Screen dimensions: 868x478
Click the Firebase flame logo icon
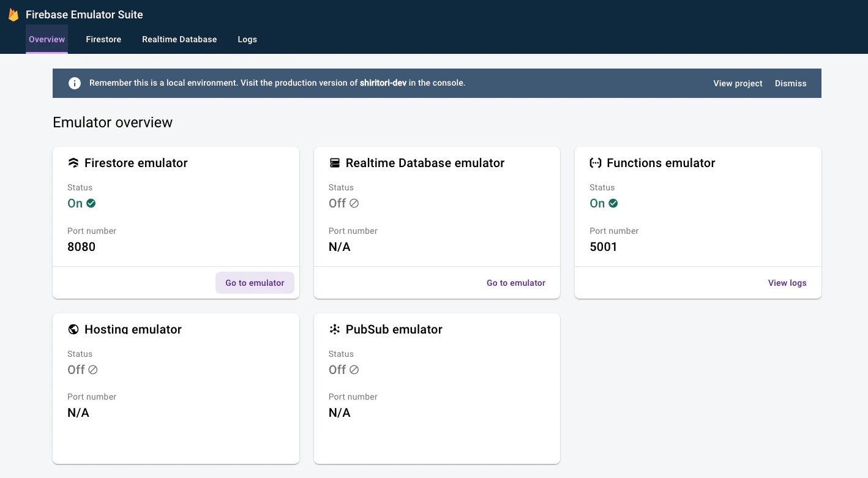[x=13, y=15]
